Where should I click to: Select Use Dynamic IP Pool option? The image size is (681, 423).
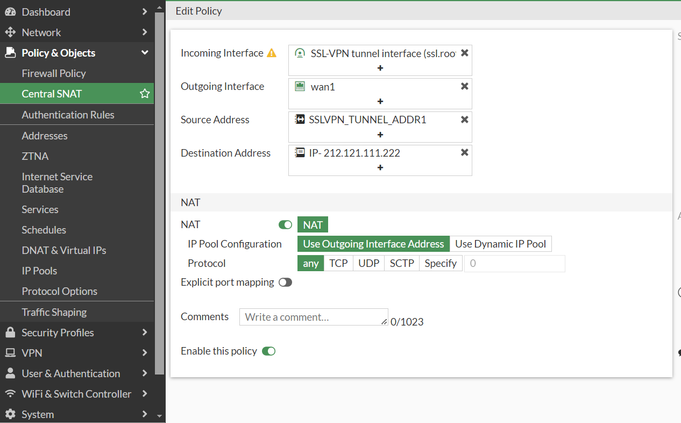[x=502, y=244]
